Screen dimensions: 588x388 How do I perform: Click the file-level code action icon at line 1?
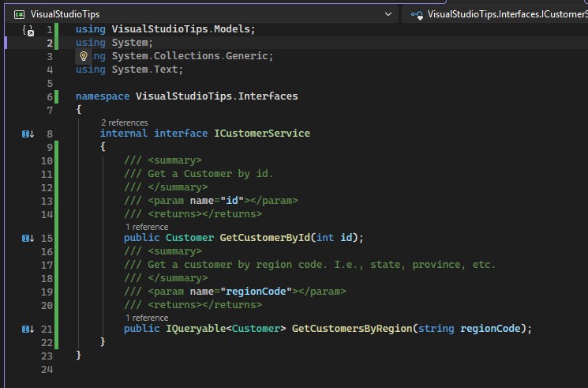pos(28,30)
